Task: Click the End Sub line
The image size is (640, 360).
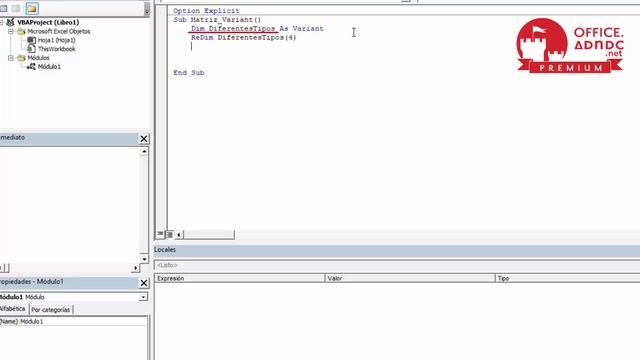Action: point(189,73)
